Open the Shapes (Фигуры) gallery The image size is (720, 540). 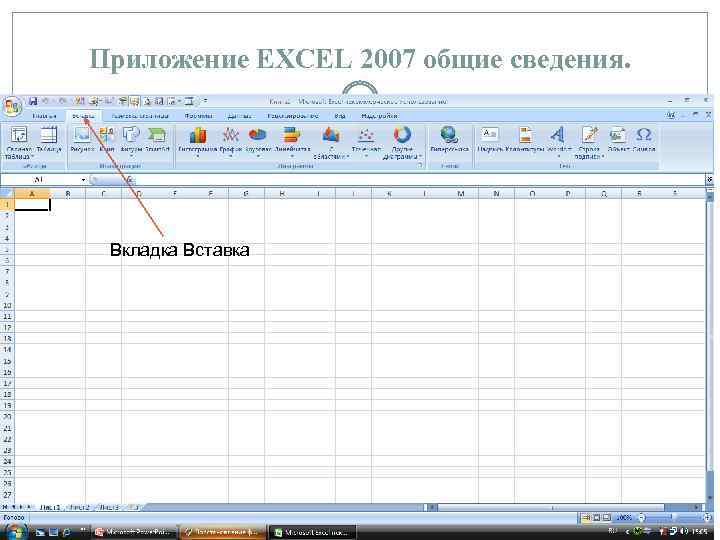pos(131,141)
